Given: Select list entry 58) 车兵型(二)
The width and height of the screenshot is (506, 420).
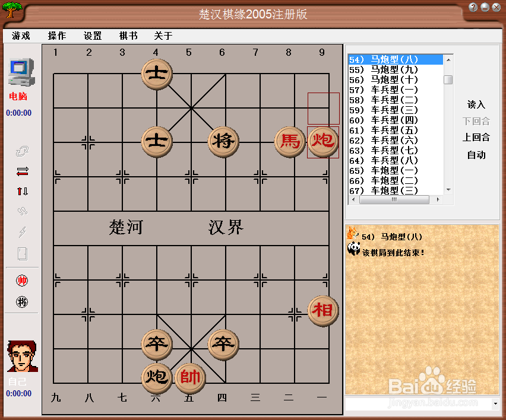Looking at the screenshot, I should [396, 100].
